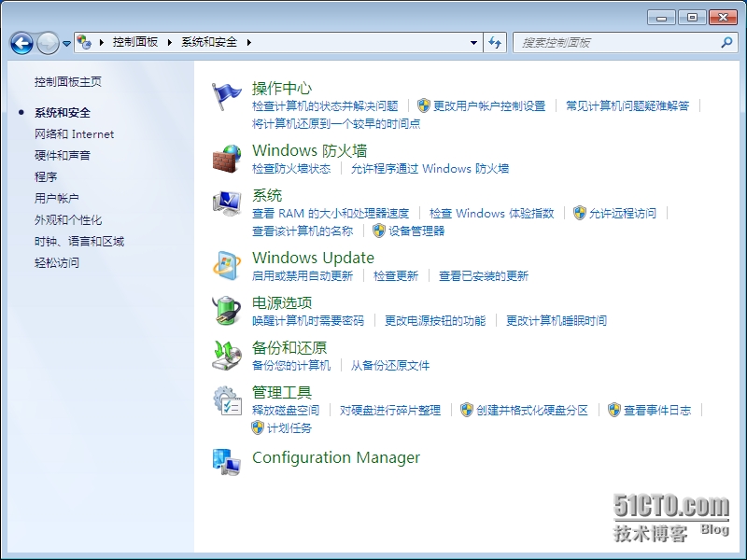Open the 备份和还原 heading
The image size is (747, 560).
[x=289, y=347]
